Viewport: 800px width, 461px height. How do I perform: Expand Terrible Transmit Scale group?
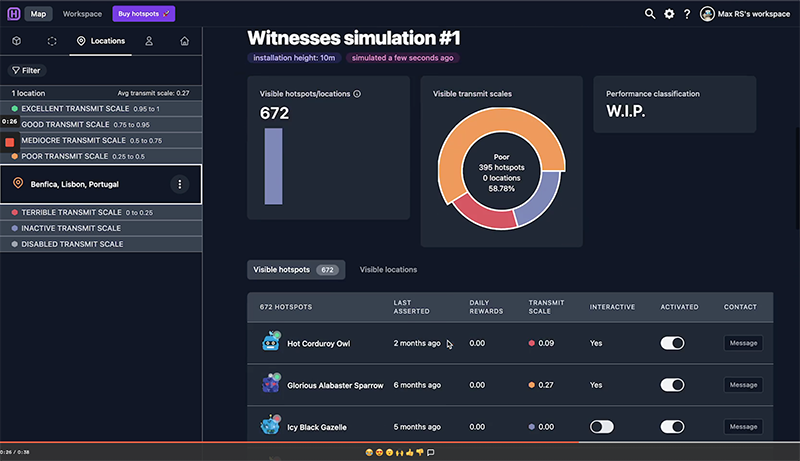click(101, 212)
